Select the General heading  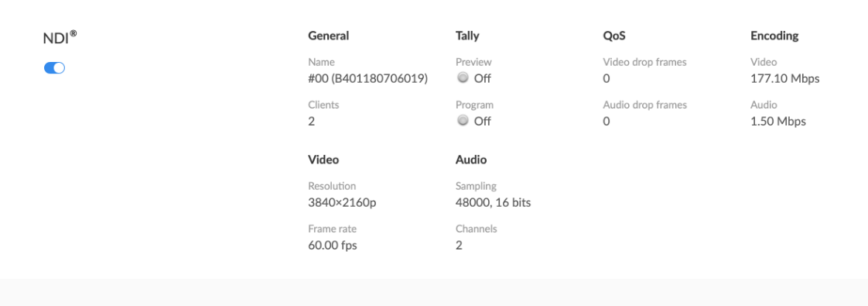tap(328, 36)
